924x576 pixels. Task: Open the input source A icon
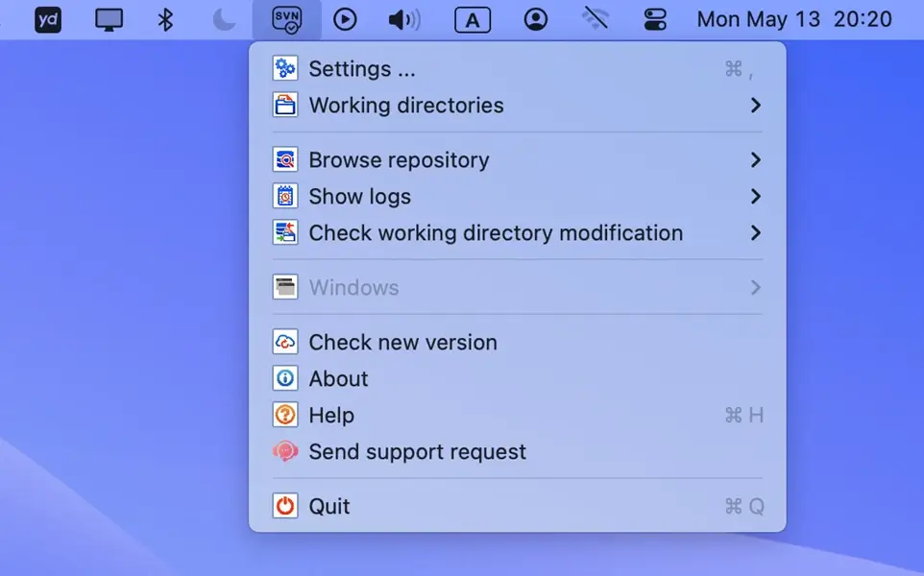click(x=473, y=20)
